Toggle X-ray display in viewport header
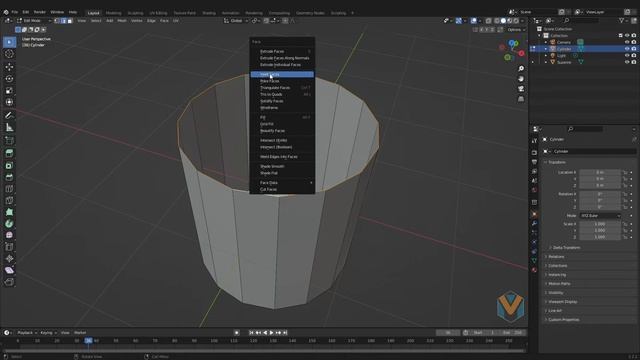The width and height of the screenshot is (640, 360). tap(489, 20)
